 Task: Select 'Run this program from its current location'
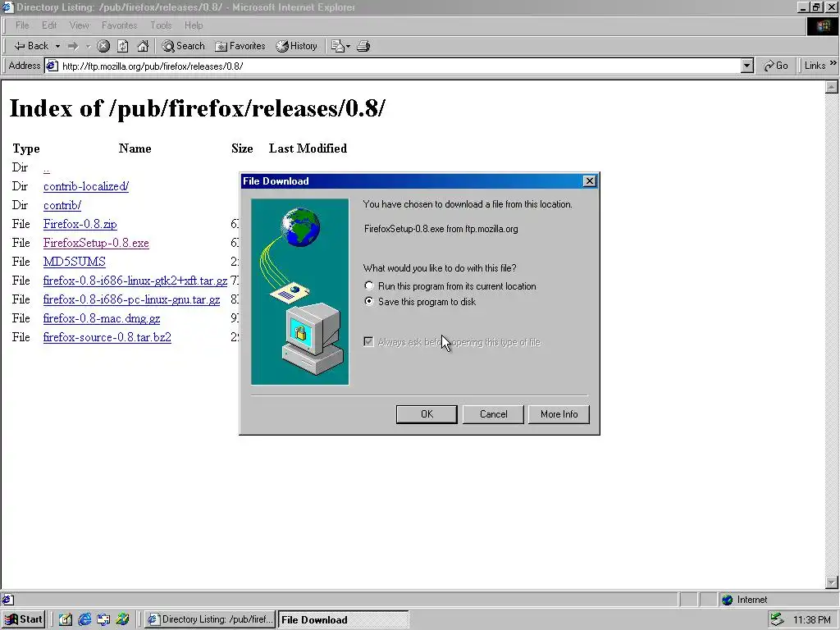click(x=369, y=285)
